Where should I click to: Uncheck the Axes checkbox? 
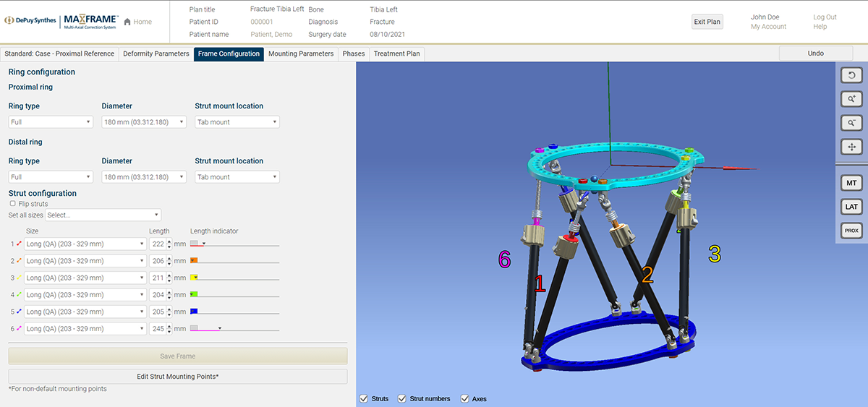coord(465,399)
